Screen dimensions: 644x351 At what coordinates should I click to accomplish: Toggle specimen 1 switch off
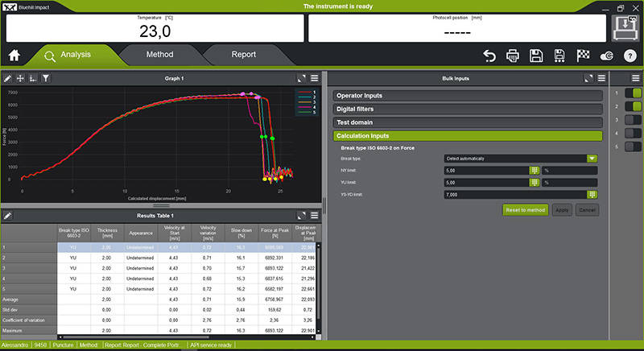point(631,93)
